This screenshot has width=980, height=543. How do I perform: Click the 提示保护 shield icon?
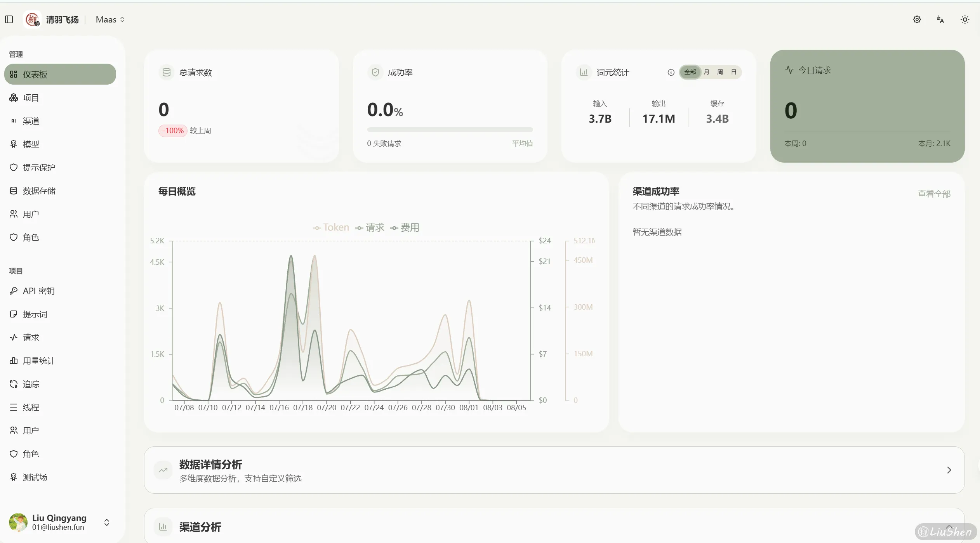pos(14,167)
